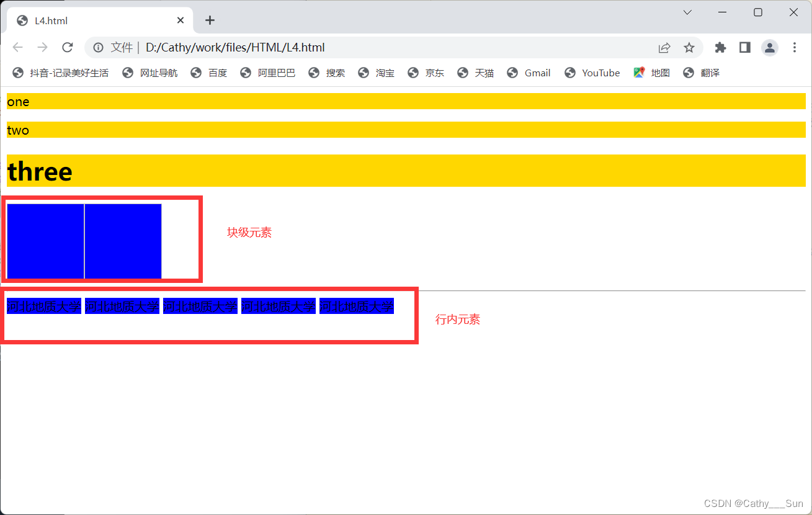
Task: Open the 网址导航 bookmark
Action: [149, 73]
